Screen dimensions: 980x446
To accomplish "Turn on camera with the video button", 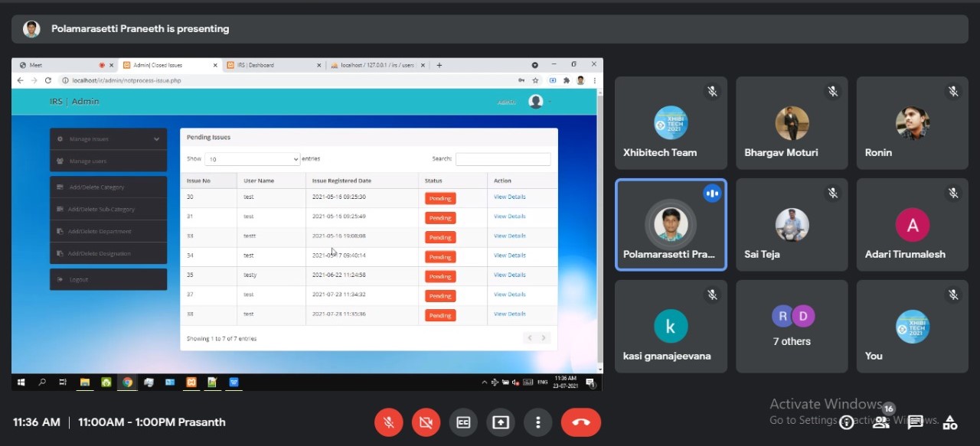I will coord(426,422).
